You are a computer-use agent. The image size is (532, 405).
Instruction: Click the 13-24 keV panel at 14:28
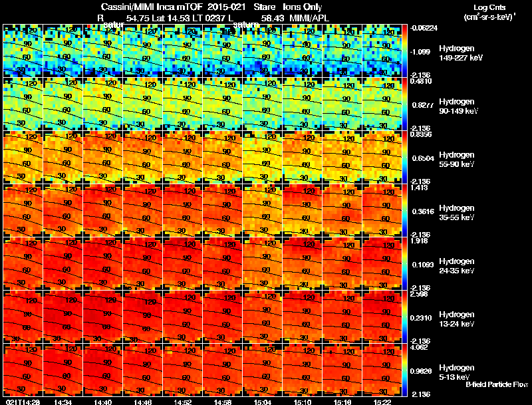click(x=23, y=317)
